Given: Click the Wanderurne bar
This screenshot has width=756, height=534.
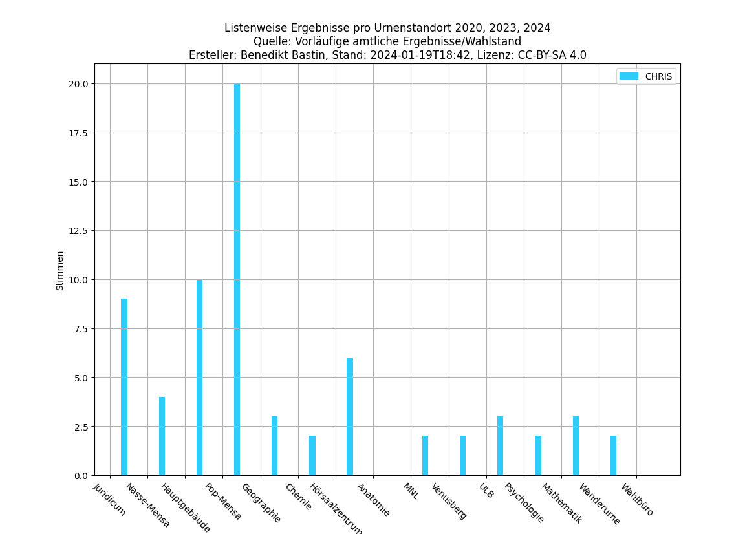Looking at the screenshot, I should click(613, 455).
